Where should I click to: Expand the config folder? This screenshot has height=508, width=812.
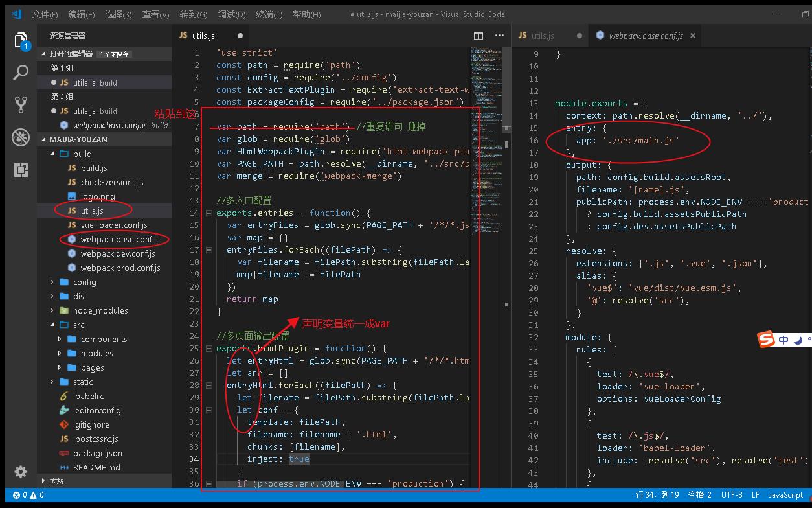point(104,282)
